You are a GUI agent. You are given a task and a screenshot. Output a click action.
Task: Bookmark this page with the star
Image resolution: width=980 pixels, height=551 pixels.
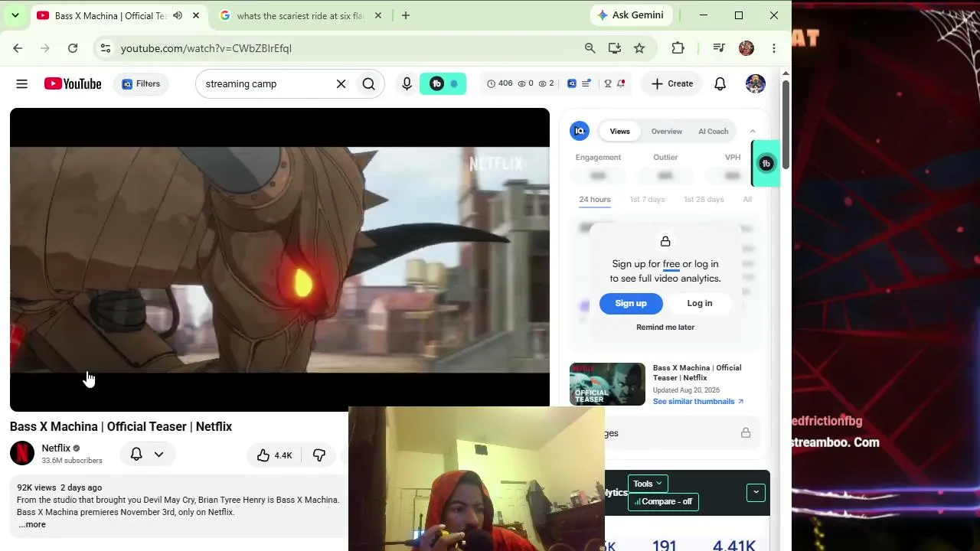coord(639,48)
